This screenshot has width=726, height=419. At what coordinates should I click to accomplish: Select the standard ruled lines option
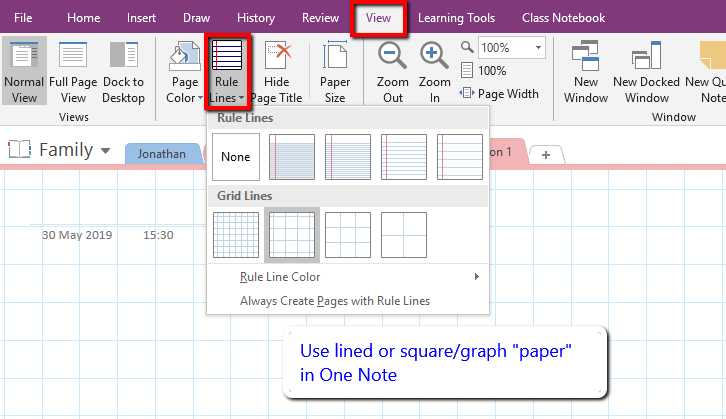pyautogui.click(x=404, y=157)
